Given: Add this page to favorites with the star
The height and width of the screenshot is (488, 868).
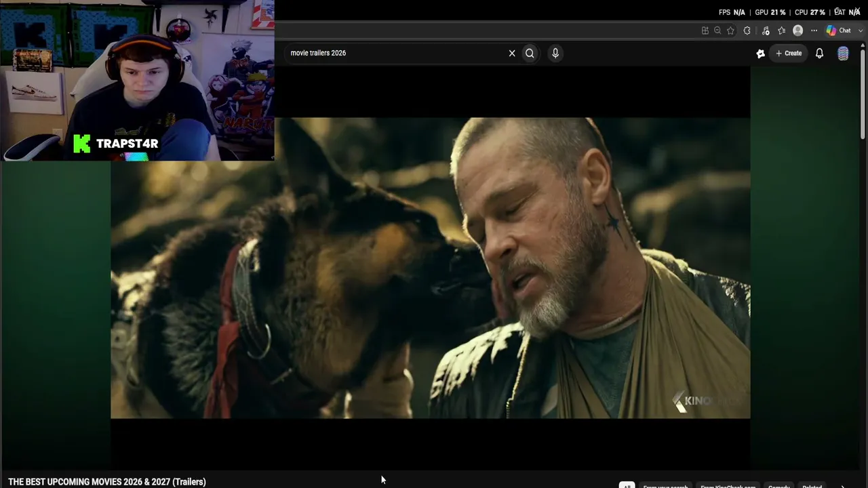Looking at the screenshot, I should pyautogui.click(x=730, y=30).
